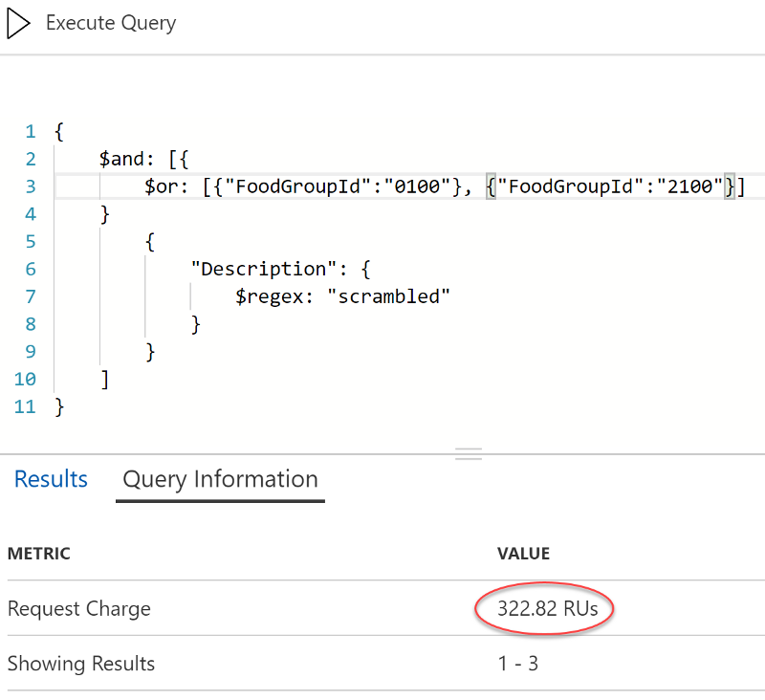The width and height of the screenshot is (765, 700).
Task: Click line number 1 in editor gutter
Action: 31,131
